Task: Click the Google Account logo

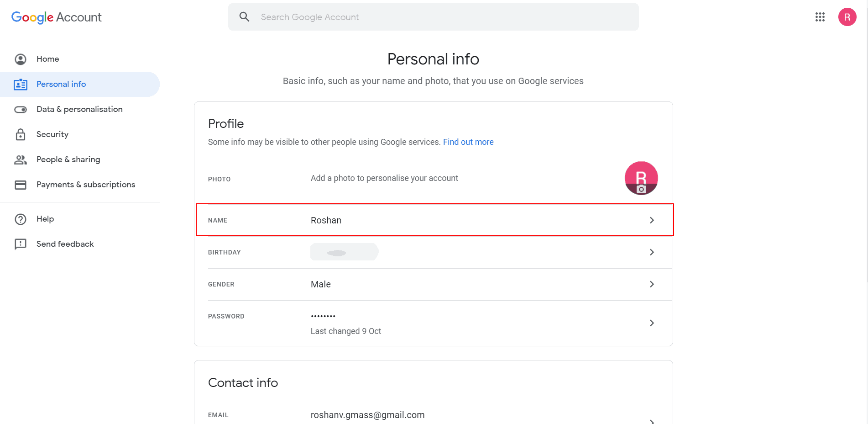Action: tap(56, 17)
